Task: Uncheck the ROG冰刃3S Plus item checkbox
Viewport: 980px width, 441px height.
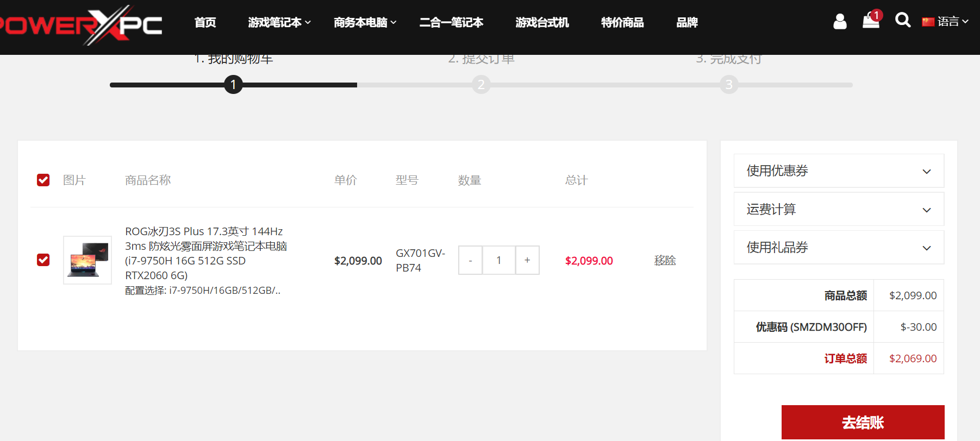Action: [43, 260]
